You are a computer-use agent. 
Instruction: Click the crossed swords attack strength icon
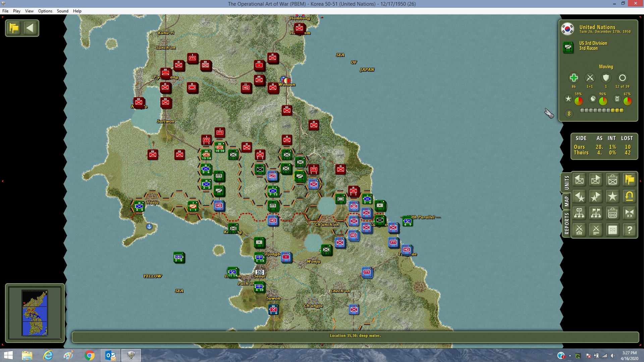point(590,78)
